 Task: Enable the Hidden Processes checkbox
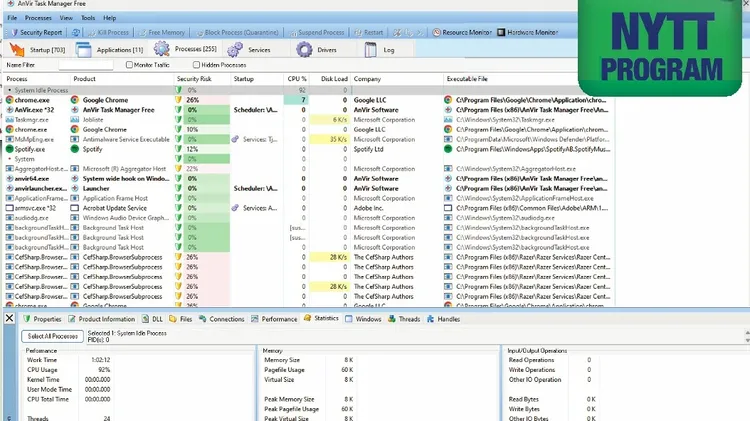click(196, 65)
